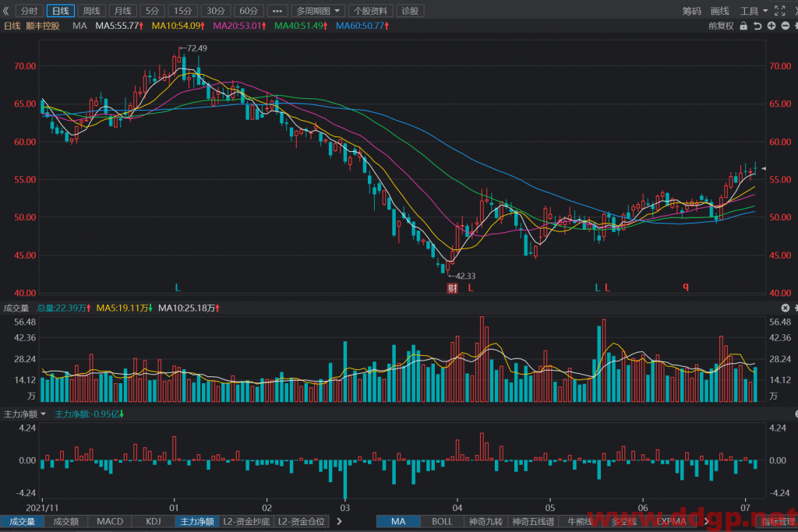Select the 成交量 indicator tab
798x532 pixels.
(x=22, y=521)
